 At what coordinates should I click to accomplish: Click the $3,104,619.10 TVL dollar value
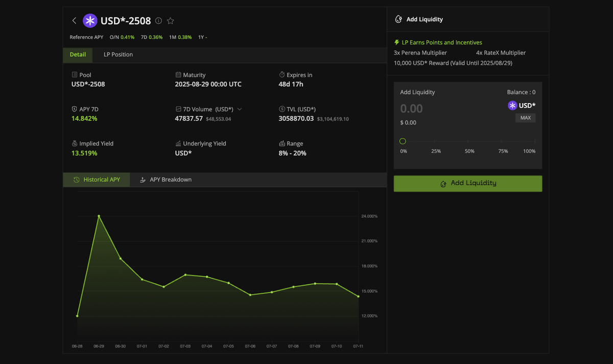333,119
